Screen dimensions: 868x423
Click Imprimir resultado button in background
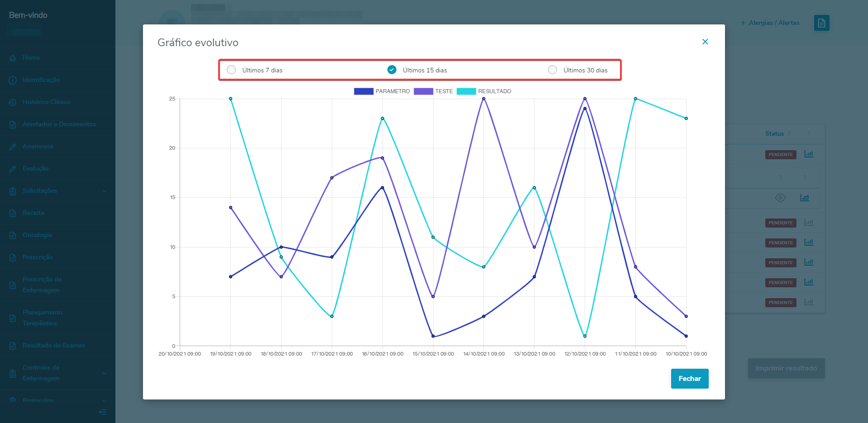coord(786,368)
